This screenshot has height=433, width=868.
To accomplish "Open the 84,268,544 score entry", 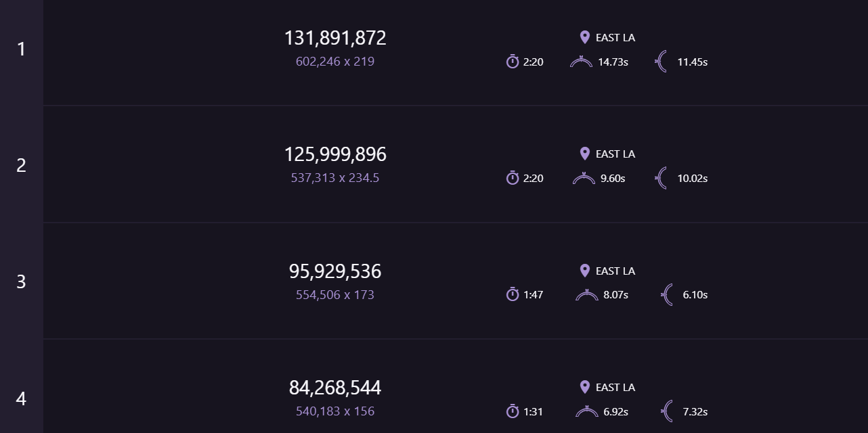I will [x=335, y=388].
